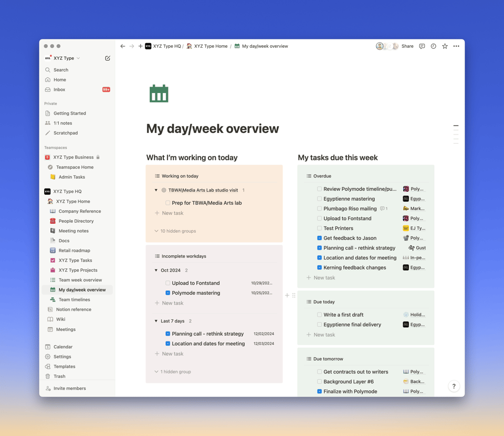This screenshot has height=436, width=504.
Task: Check off the Prep for TBWA Media Arts task
Action: tap(167, 203)
